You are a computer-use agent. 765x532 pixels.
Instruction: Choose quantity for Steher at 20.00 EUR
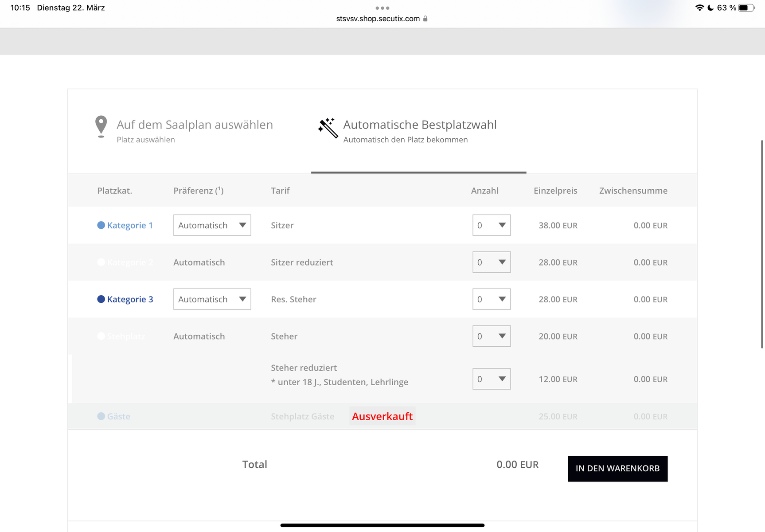(x=491, y=336)
